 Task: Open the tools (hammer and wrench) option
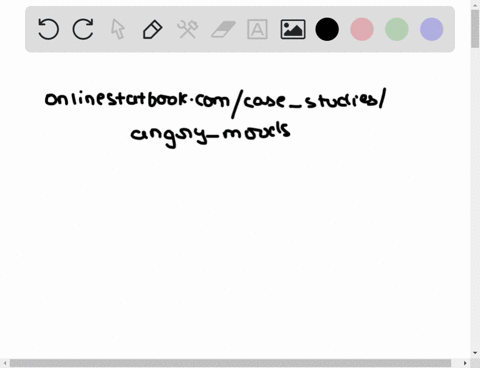coord(188,29)
